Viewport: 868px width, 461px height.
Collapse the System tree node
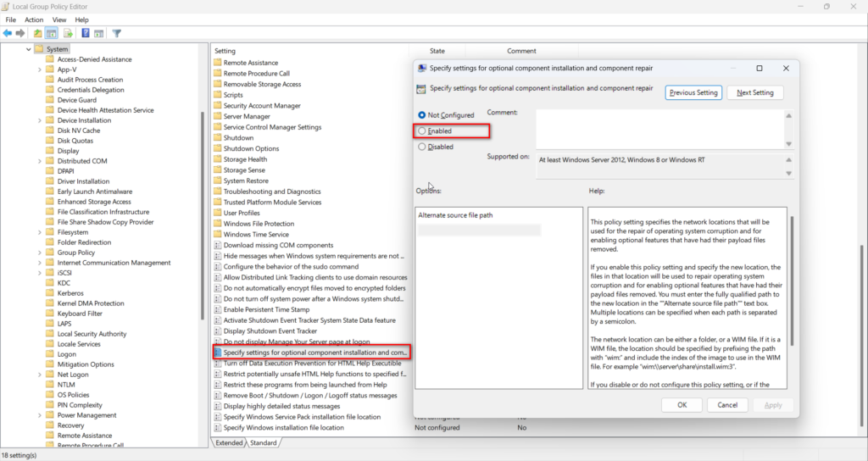tap(29, 49)
